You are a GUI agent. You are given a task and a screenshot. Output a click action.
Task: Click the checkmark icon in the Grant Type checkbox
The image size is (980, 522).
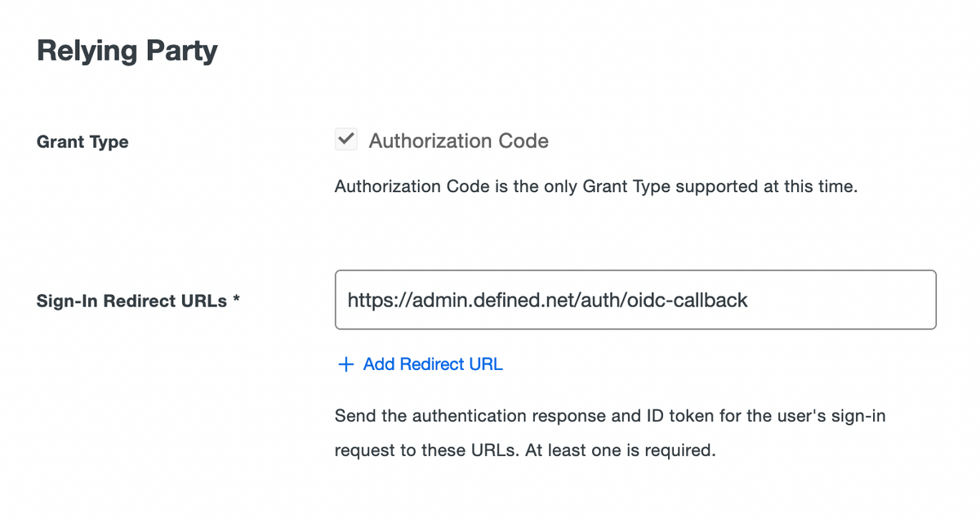pyautogui.click(x=345, y=139)
